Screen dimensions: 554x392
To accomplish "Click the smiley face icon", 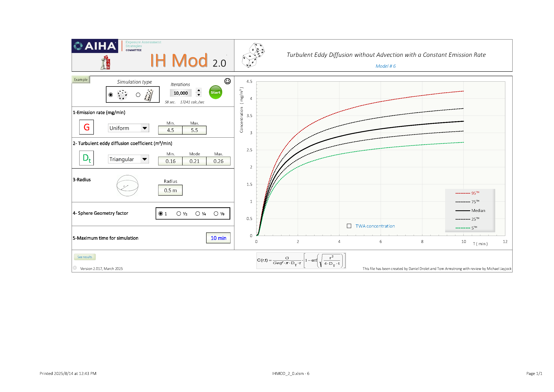I will [227, 81].
